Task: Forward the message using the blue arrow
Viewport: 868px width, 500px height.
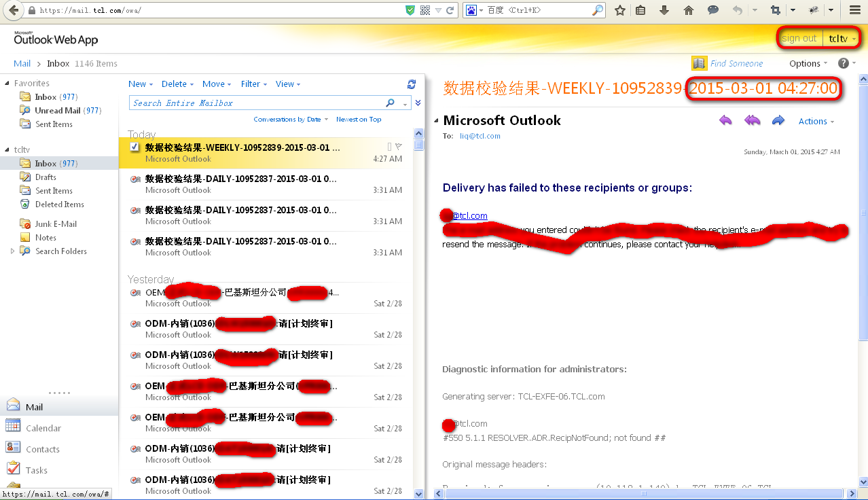Action: pos(778,121)
